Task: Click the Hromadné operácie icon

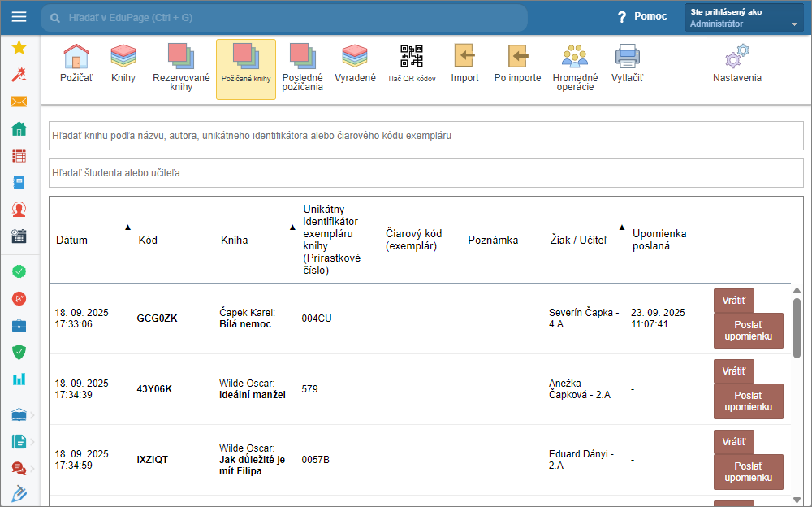Action: tap(575, 67)
